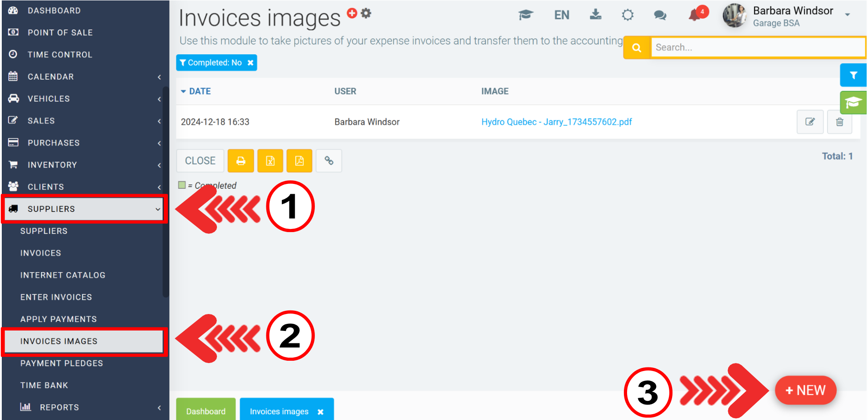Open the chat messages icon
Screen dimensions: 868x420
[x=660, y=15]
